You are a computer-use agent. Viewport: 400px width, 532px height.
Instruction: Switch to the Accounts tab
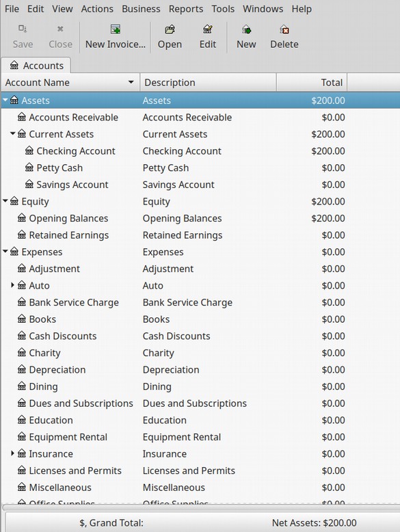pyautogui.click(x=37, y=66)
